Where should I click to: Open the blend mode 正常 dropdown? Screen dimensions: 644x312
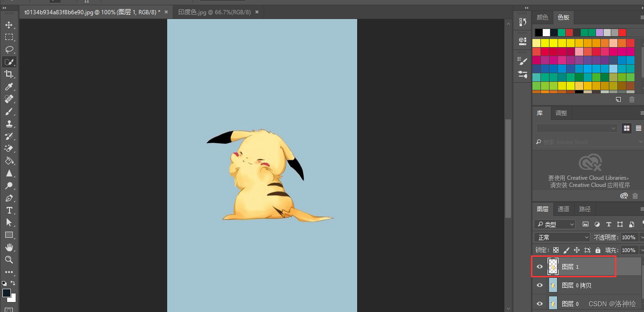point(562,237)
